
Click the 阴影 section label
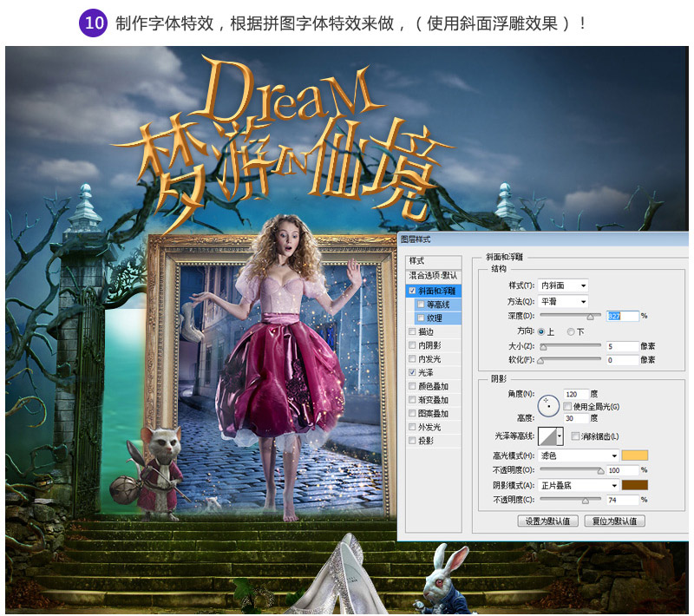pos(499,379)
